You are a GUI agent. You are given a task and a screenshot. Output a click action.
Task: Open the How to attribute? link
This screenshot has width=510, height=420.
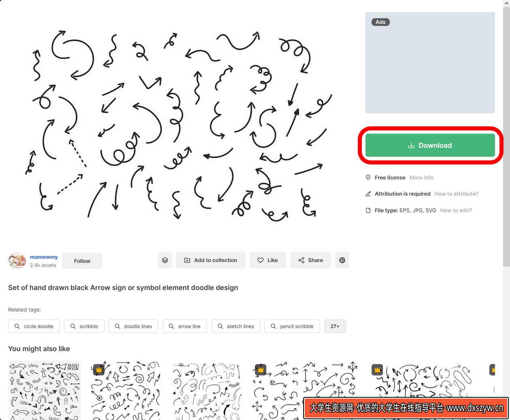(456, 194)
